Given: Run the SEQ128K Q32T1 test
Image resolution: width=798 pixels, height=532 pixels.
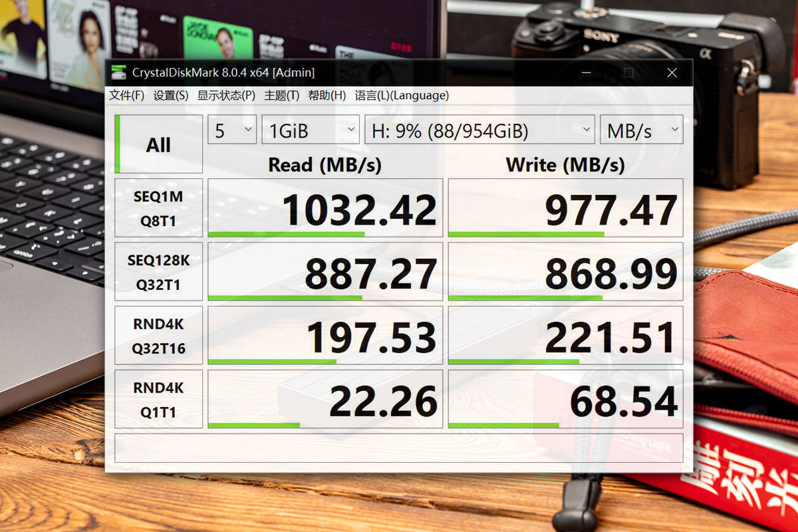Looking at the screenshot, I should [158, 272].
